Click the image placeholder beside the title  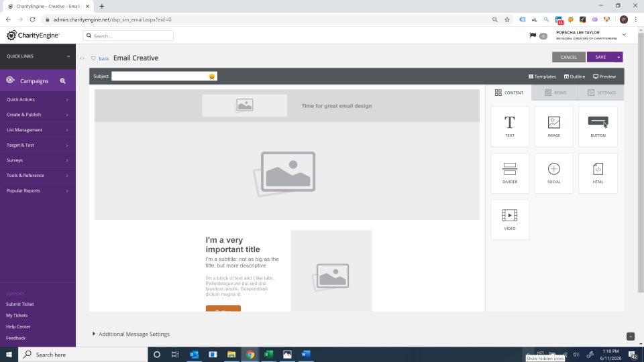point(331,271)
